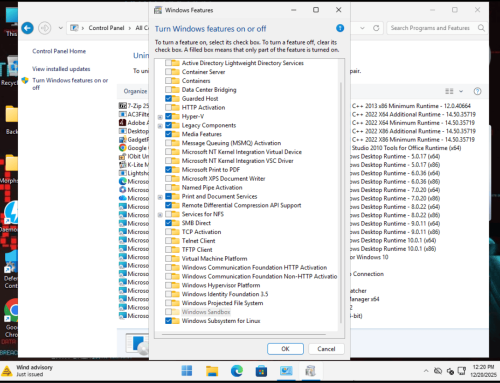Screen dimensions: 500x383
Task: Check Virtual Machine Platform feature
Action: click(168, 259)
